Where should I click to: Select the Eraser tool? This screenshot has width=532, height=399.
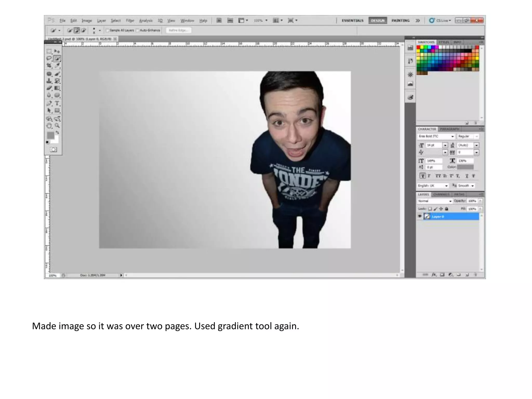tap(49, 88)
